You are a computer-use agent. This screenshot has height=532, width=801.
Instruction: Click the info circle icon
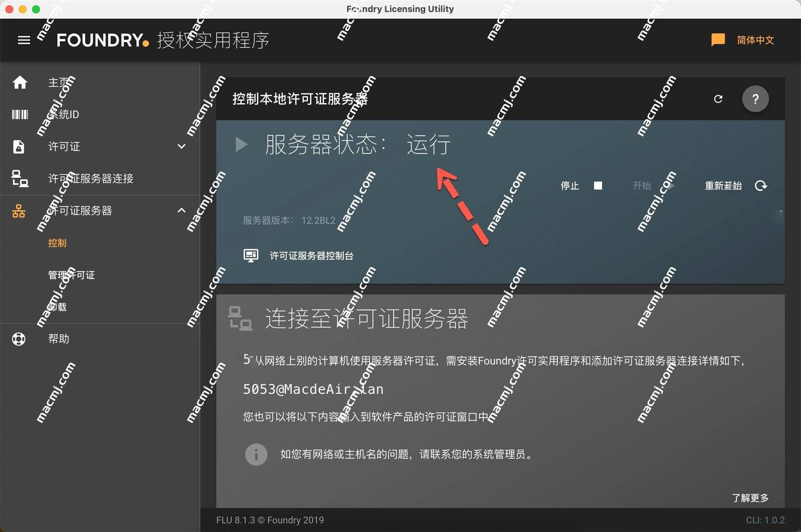click(256, 454)
